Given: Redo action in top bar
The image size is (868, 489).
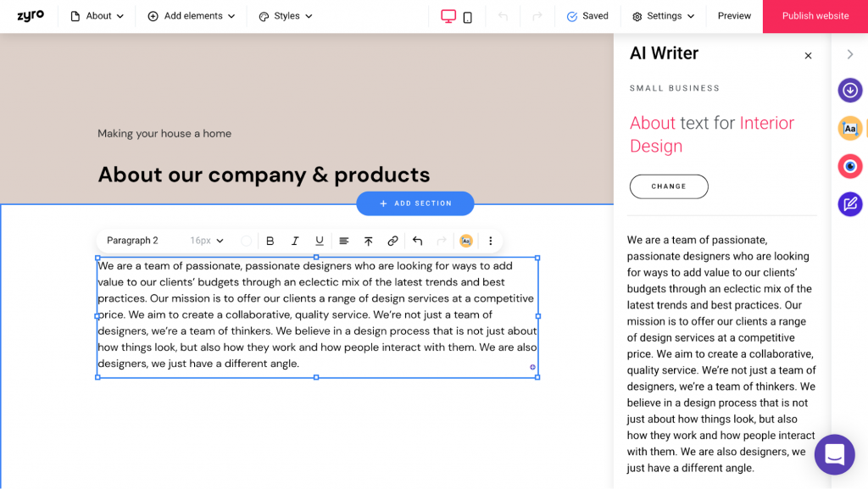Looking at the screenshot, I should click(x=537, y=16).
